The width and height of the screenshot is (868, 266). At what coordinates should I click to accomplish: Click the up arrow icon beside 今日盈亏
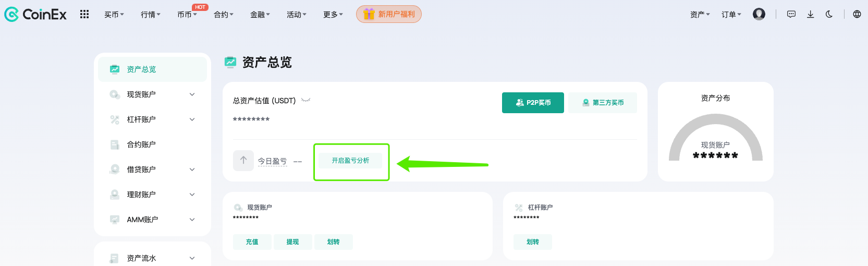(243, 161)
